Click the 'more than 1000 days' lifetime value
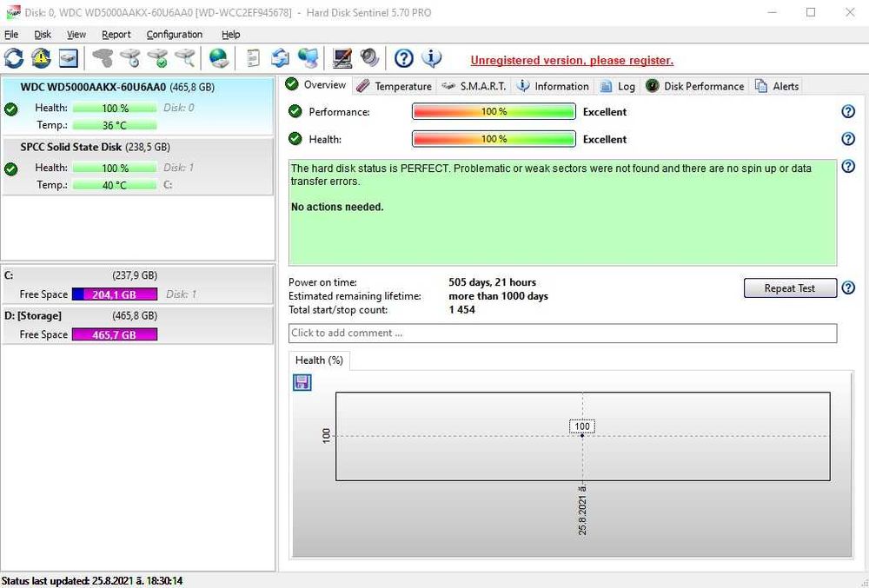 coord(498,296)
